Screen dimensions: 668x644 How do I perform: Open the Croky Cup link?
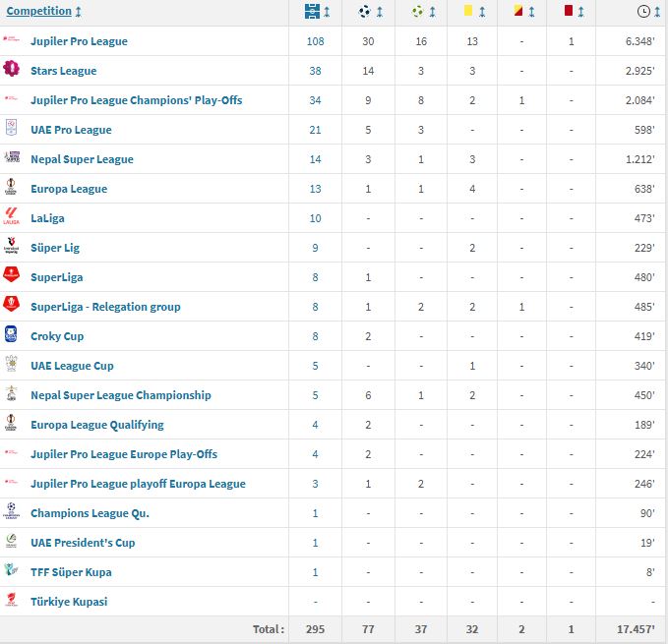pos(57,336)
